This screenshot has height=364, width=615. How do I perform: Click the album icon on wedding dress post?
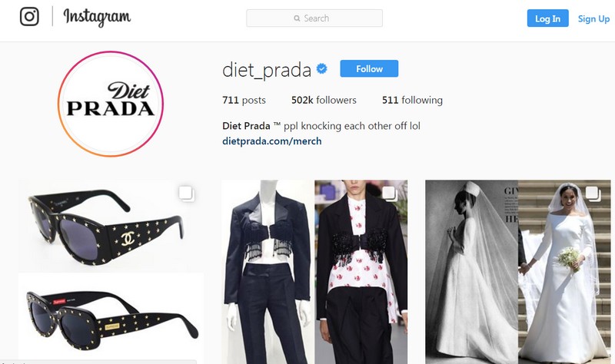coord(593,194)
